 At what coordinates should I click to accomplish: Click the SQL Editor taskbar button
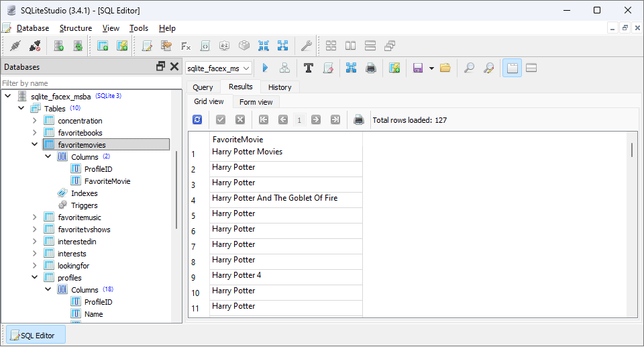click(36, 336)
